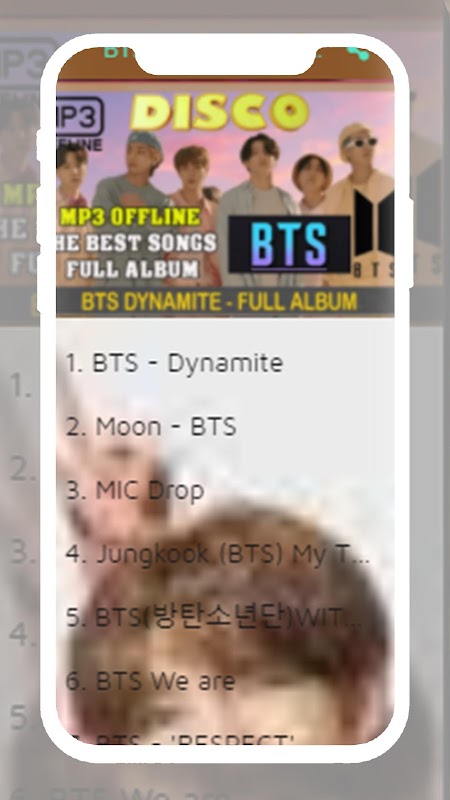Tap the share icon in top bar
The width and height of the screenshot is (450, 800).
[x=358, y=53]
